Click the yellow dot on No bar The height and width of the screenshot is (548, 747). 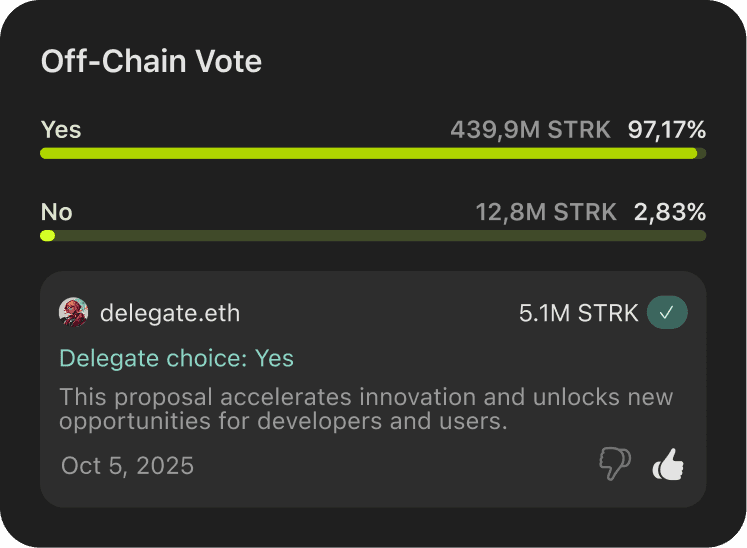(47, 236)
